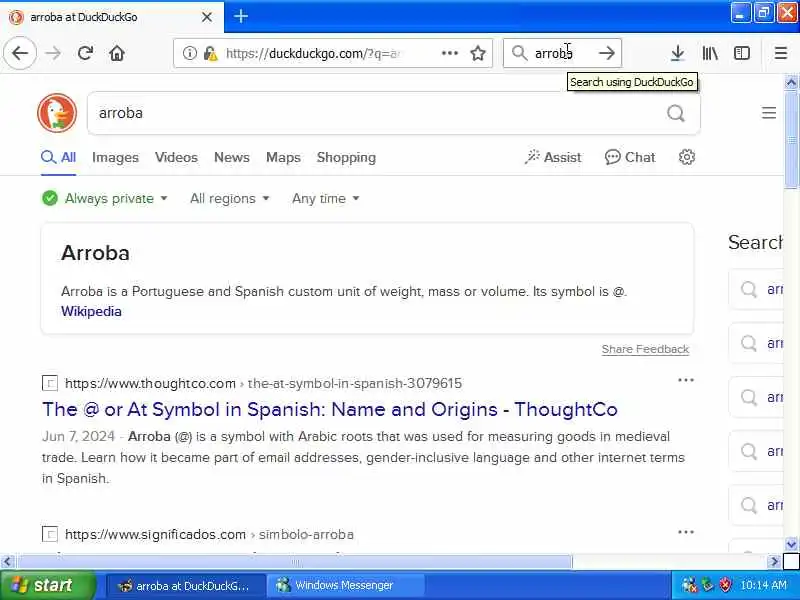Switch to the Maps tab

(x=283, y=157)
